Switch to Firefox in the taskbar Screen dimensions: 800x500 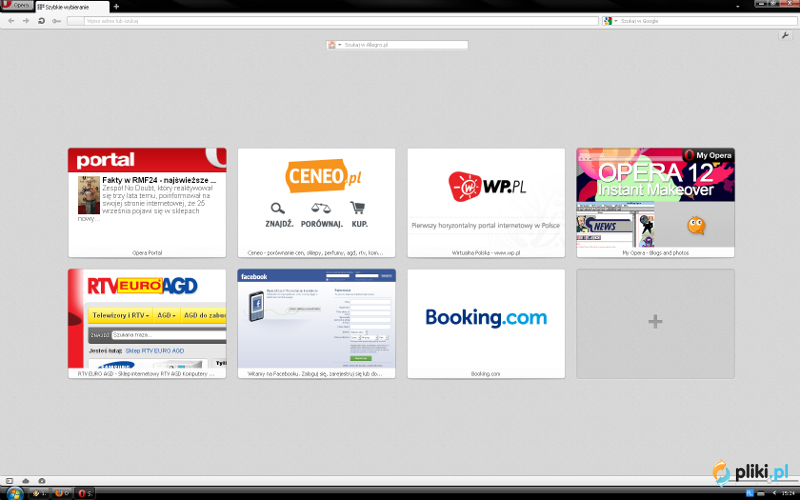click(x=61, y=493)
